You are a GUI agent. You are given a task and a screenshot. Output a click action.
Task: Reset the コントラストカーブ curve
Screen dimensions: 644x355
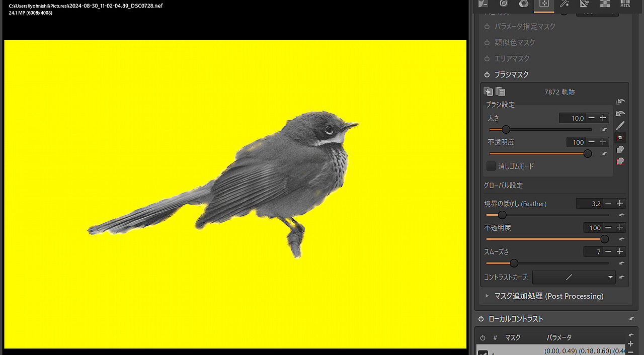(622, 277)
